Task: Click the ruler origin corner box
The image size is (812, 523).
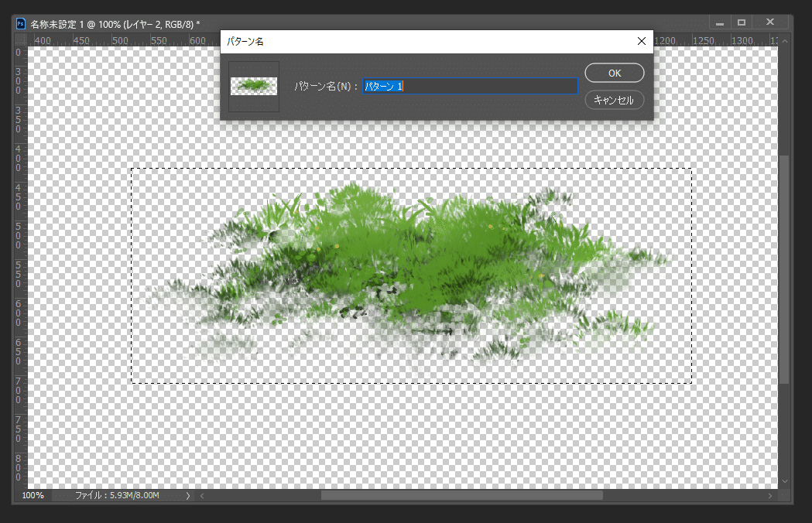Action: pos(21,40)
